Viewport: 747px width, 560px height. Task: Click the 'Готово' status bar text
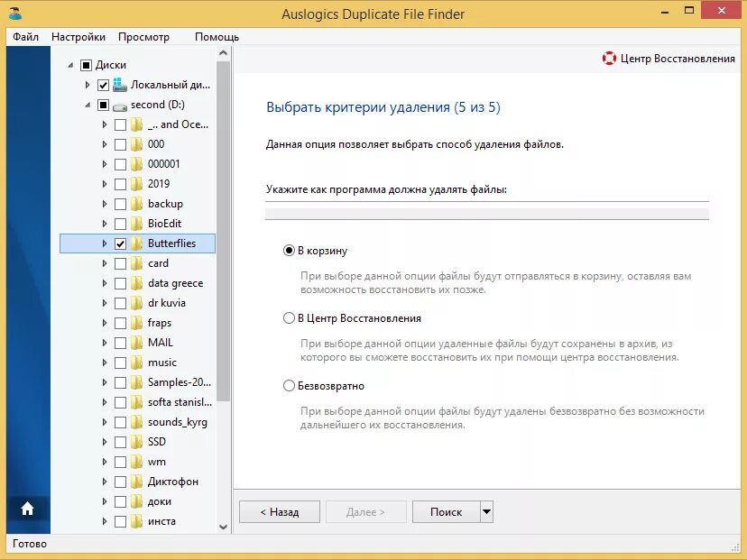pos(30,544)
